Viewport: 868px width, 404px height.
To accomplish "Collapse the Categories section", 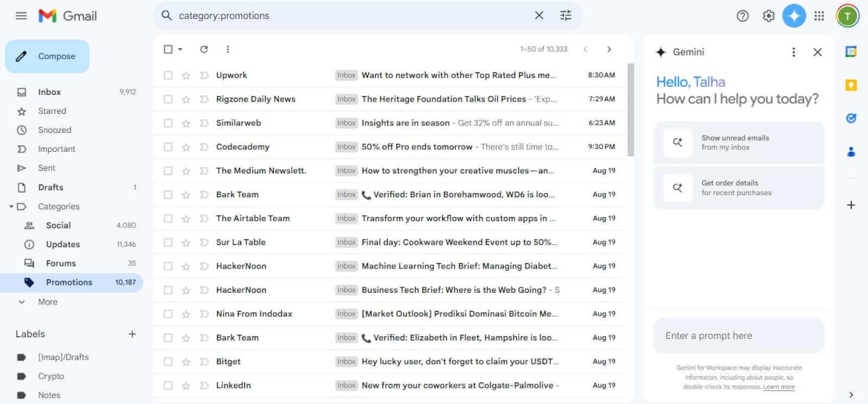I will point(11,206).
